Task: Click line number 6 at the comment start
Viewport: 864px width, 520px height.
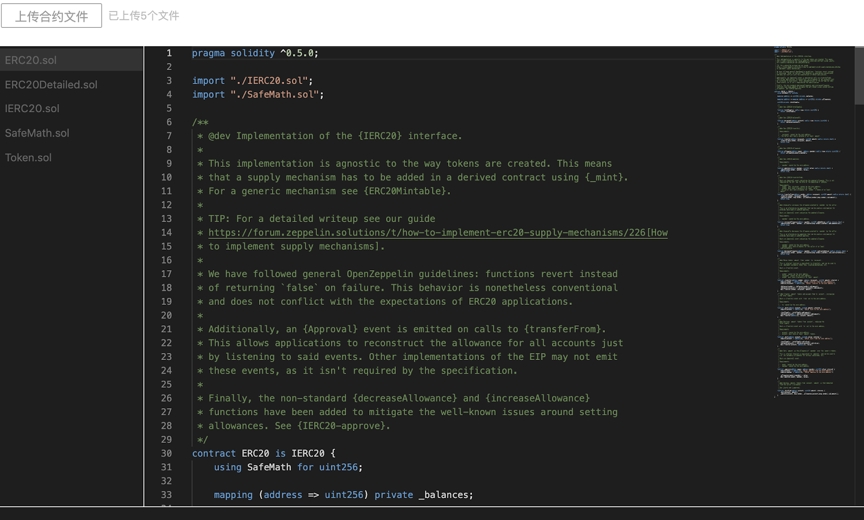Action: click(168, 122)
